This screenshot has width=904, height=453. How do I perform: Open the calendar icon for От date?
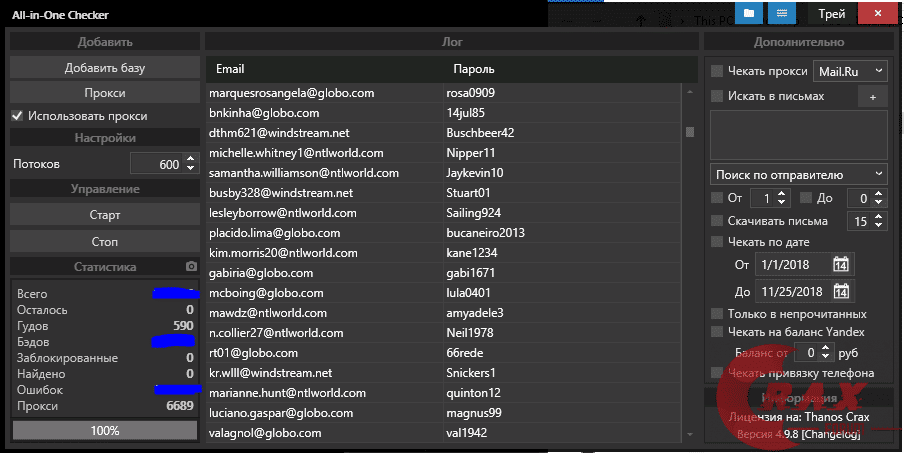point(841,265)
